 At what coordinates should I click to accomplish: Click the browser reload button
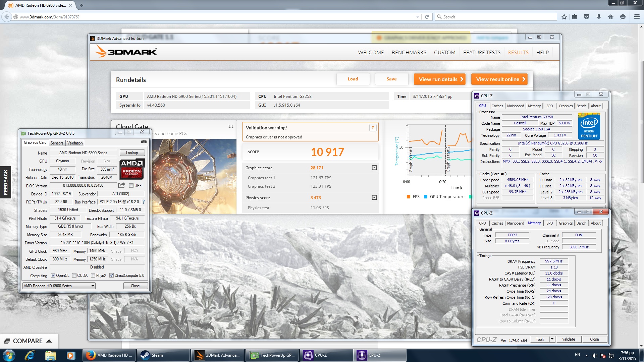point(427,17)
